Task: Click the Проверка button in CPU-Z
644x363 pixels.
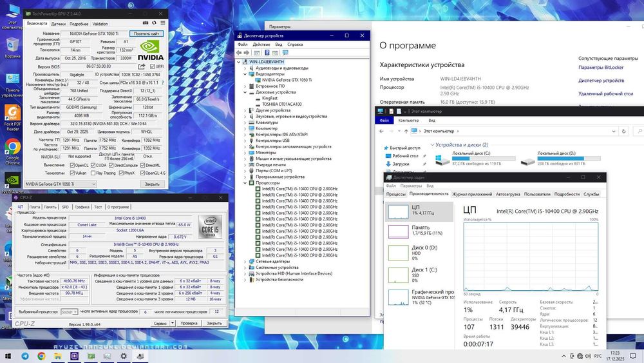Action: (x=189, y=323)
